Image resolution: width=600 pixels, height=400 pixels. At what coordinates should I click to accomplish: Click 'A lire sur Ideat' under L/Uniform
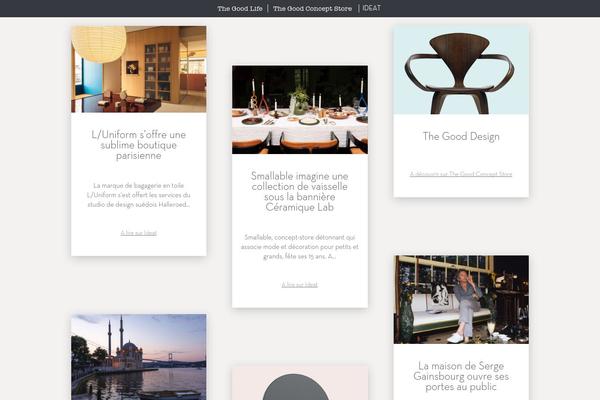coord(139,233)
